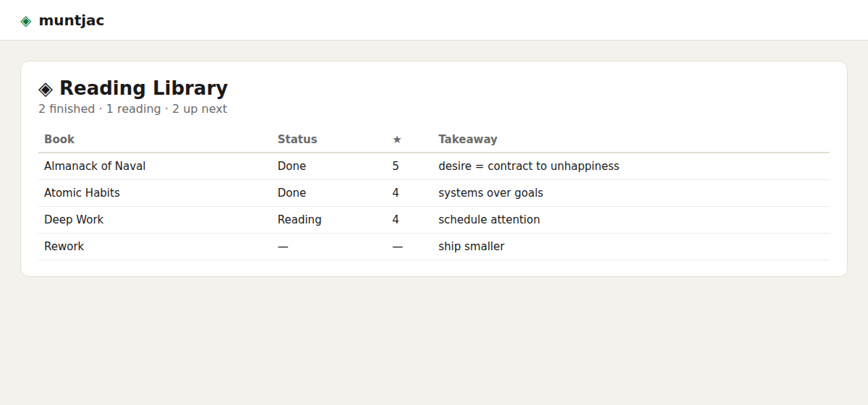The height and width of the screenshot is (405, 868).
Task: Sort by the Status column header
Action: click(297, 140)
